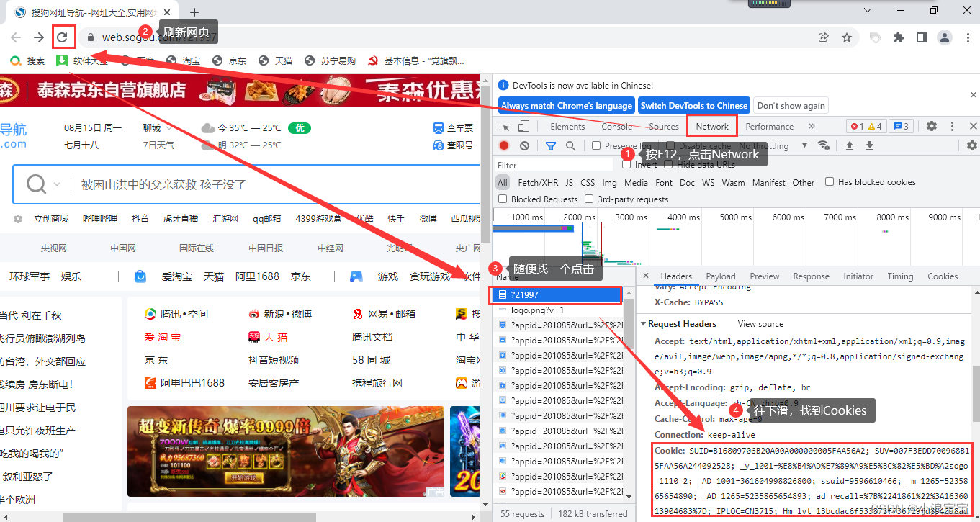The width and height of the screenshot is (980, 522).
Task: Expand more DevTools tabs chevron
Action: click(x=812, y=126)
